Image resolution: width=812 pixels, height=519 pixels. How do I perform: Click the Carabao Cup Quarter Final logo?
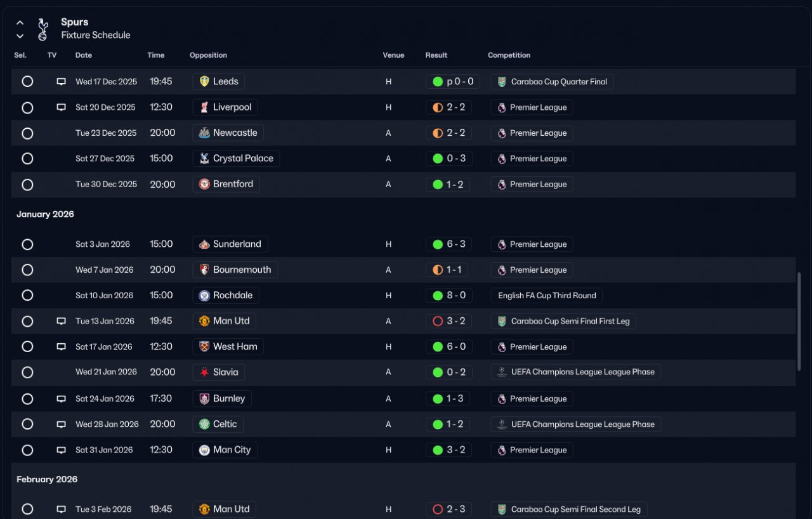click(x=502, y=82)
